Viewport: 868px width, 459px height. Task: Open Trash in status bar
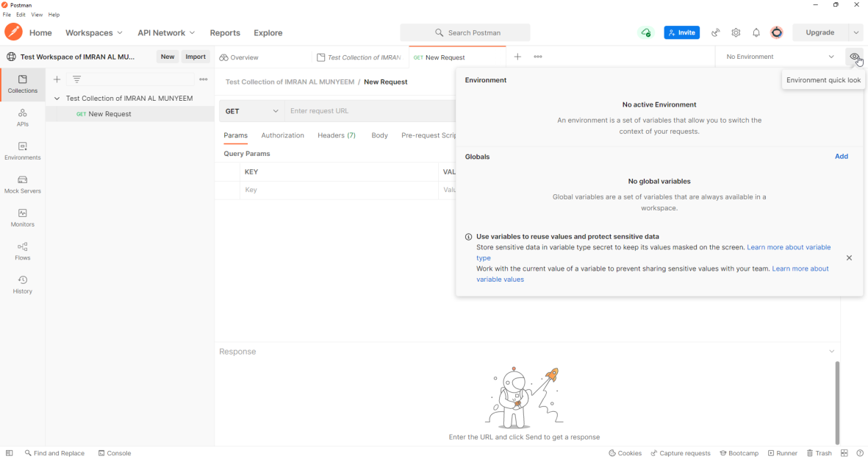[x=819, y=453]
